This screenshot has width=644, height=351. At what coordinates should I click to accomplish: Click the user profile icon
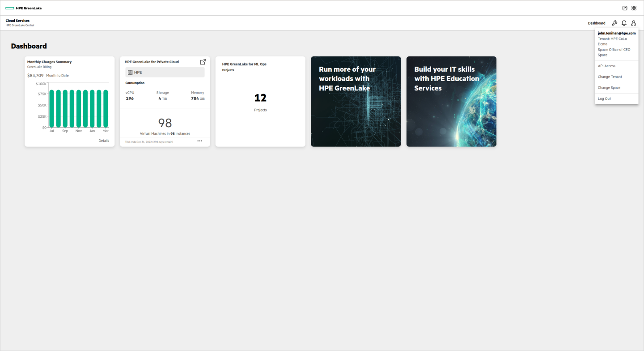[x=633, y=23]
